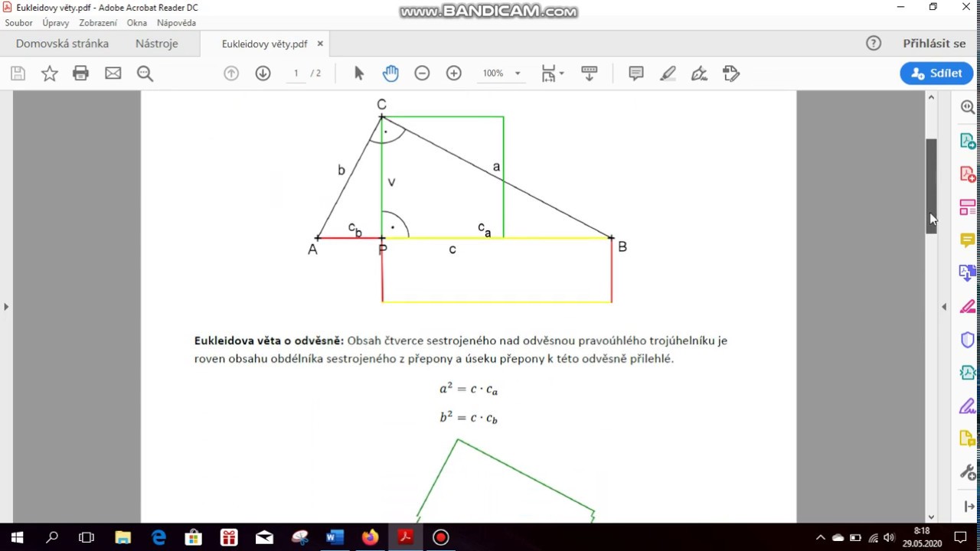Open the Windows Start menu

(17, 537)
